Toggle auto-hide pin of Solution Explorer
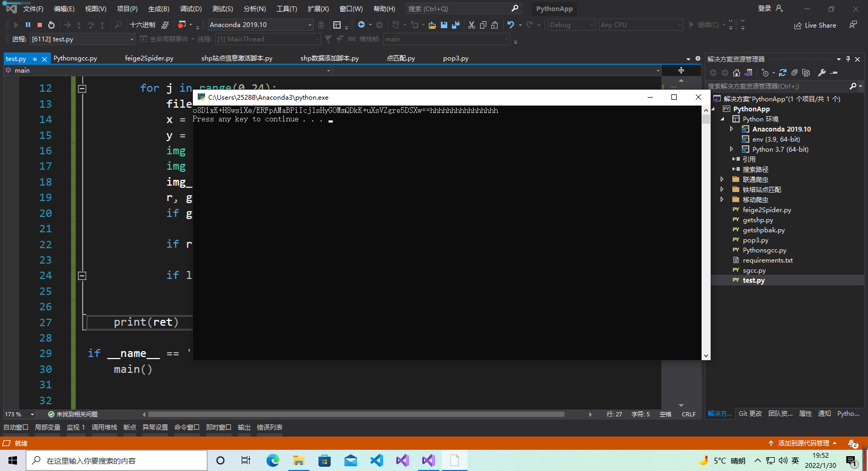The width and height of the screenshot is (868, 471). [848, 59]
